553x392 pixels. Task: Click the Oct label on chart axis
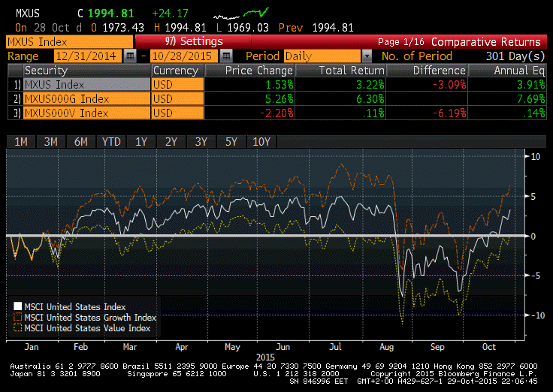coord(489,347)
